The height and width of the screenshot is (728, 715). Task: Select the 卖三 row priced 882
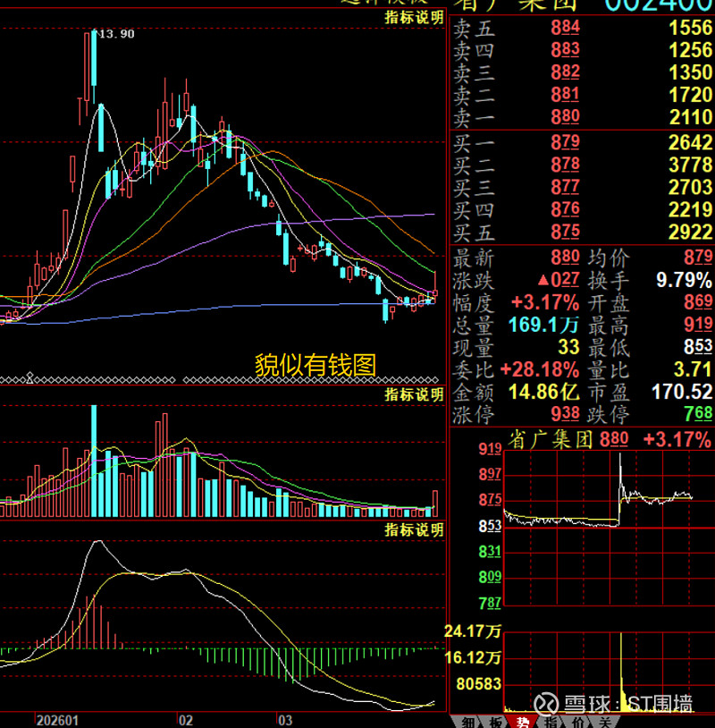[583, 72]
